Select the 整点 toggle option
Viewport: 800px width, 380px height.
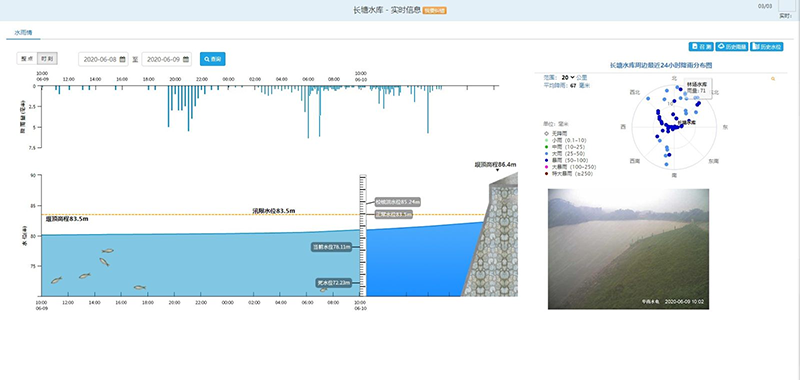tap(27, 59)
